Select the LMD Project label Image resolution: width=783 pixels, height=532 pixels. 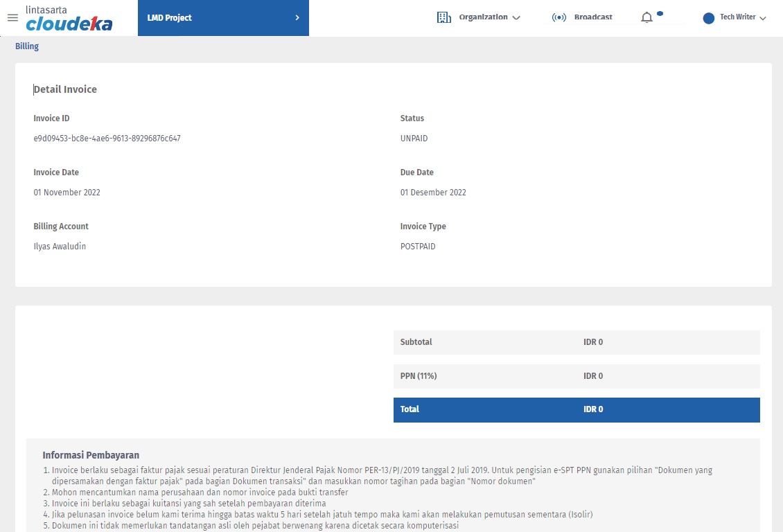(x=170, y=17)
